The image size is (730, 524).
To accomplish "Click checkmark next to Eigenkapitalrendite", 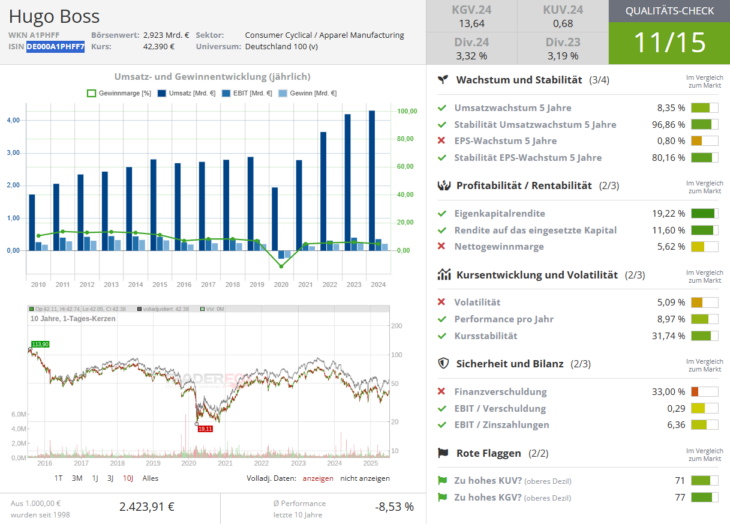I will [x=442, y=214].
